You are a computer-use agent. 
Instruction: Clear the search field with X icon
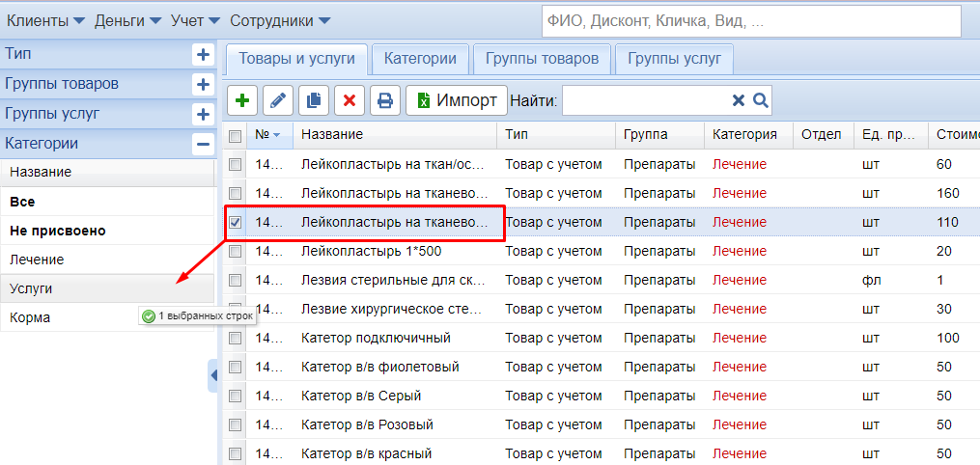click(x=739, y=100)
